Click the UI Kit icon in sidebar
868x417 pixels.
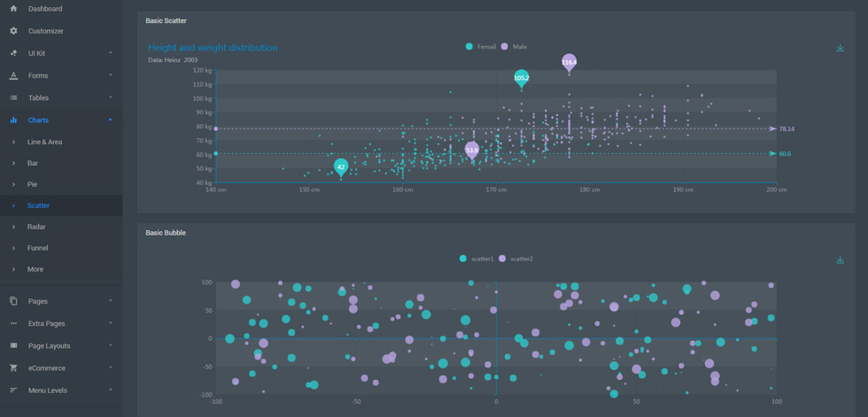click(x=14, y=53)
